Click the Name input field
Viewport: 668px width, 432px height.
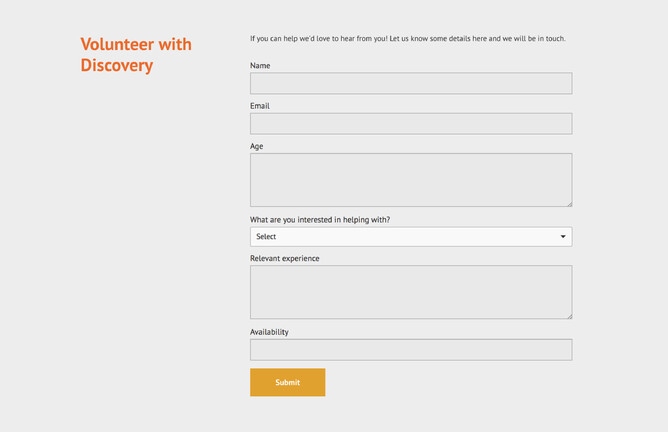410,83
